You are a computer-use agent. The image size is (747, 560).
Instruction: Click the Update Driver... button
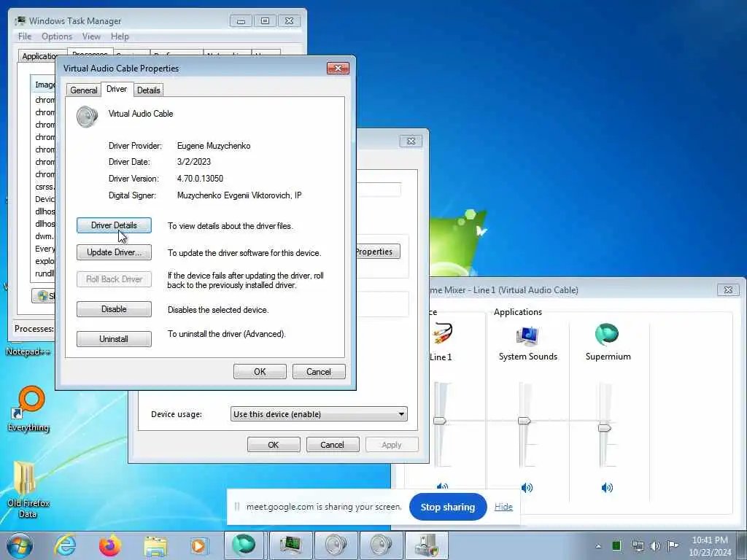coord(114,252)
